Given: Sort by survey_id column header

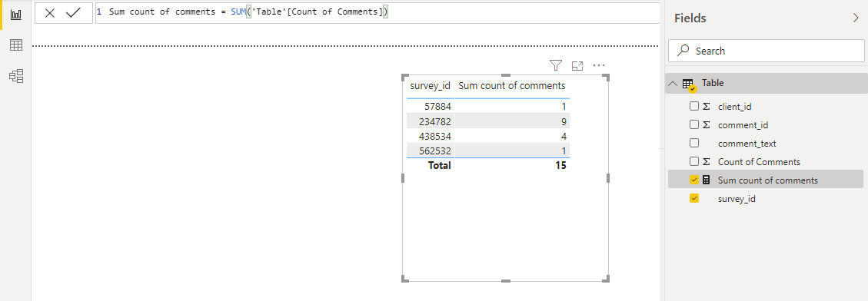Looking at the screenshot, I should [430, 86].
